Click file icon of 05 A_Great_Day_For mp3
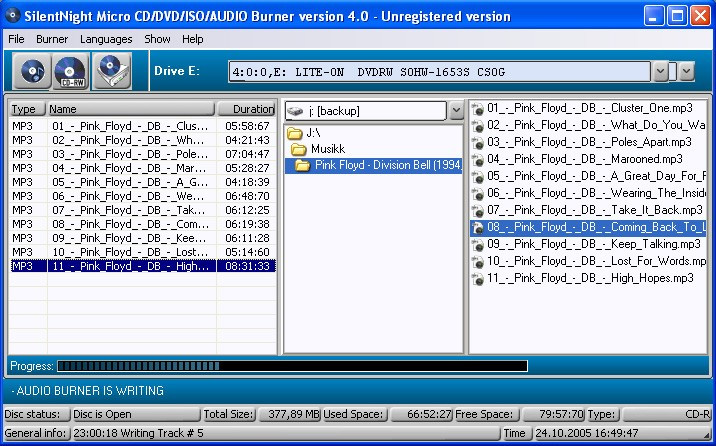This screenshot has width=716, height=446. [x=478, y=177]
